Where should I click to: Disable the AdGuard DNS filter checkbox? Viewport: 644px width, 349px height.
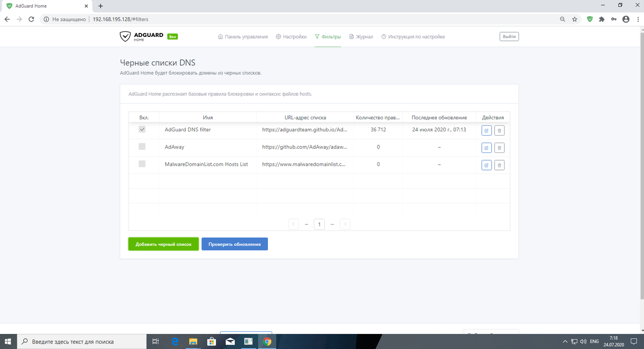click(142, 129)
